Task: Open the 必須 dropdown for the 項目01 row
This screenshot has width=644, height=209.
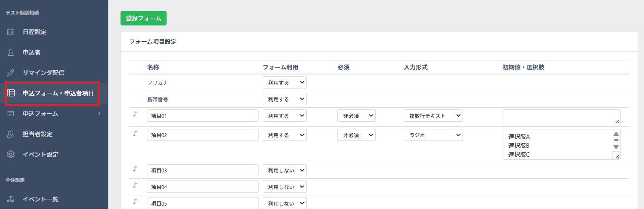Action: [356, 116]
